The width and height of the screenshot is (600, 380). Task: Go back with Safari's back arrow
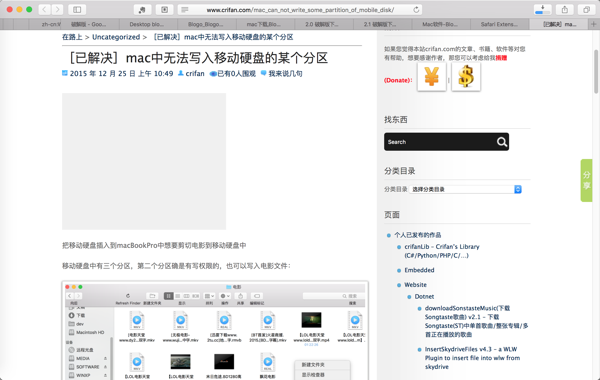[x=44, y=10]
